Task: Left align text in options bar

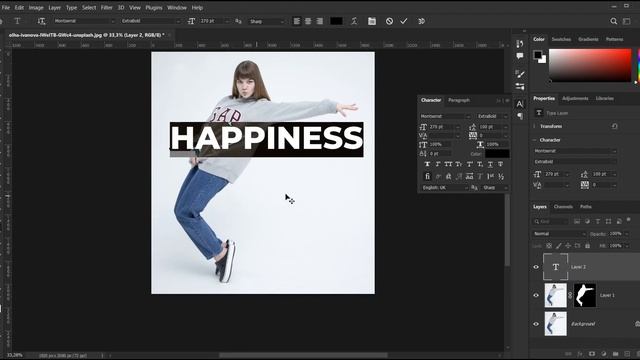Action: point(297,21)
